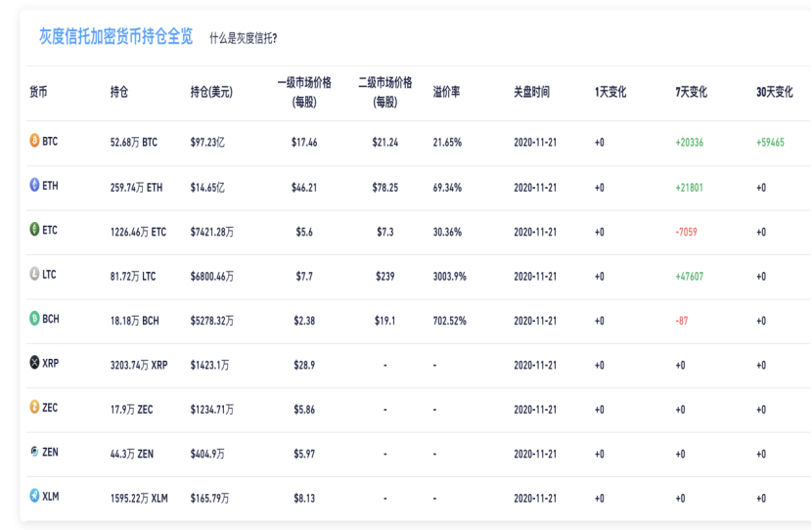Click the blue ETH coin icon

[34, 185]
